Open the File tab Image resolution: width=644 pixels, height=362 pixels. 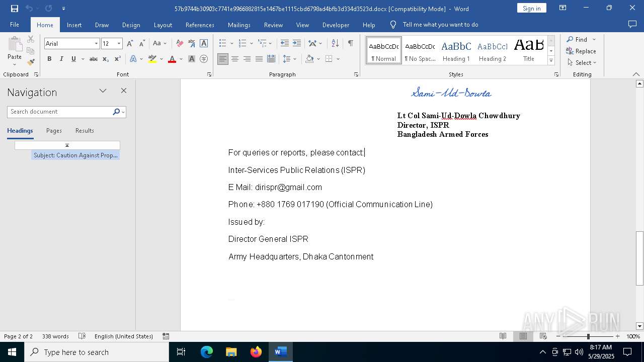15,25
